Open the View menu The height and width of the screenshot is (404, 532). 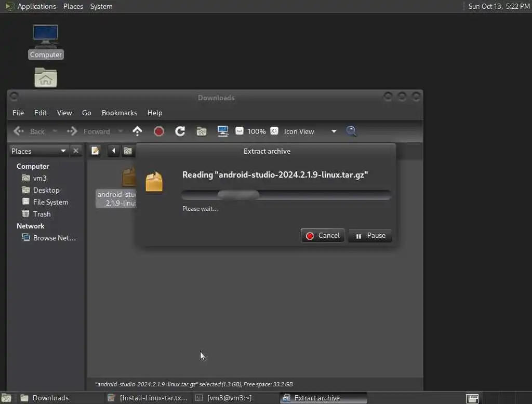(64, 113)
